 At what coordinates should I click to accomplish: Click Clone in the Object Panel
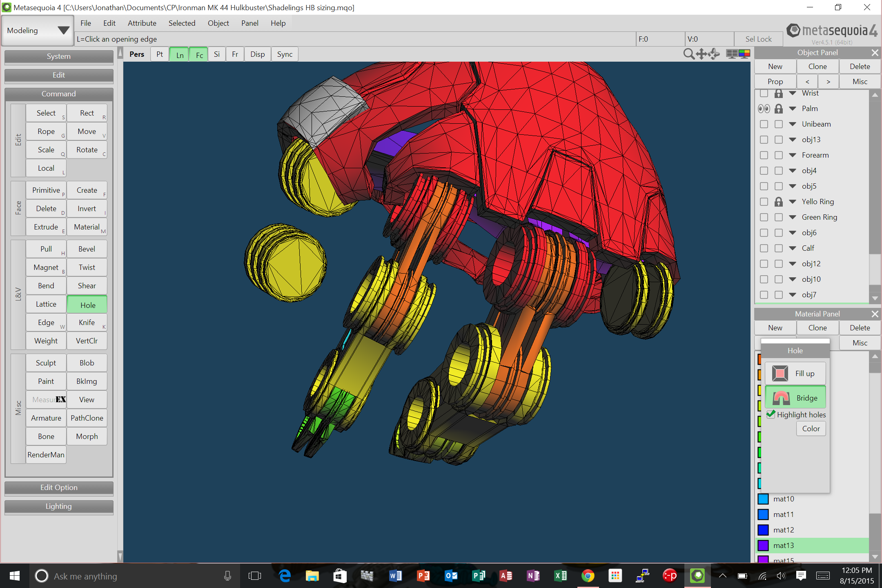[x=817, y=67]
